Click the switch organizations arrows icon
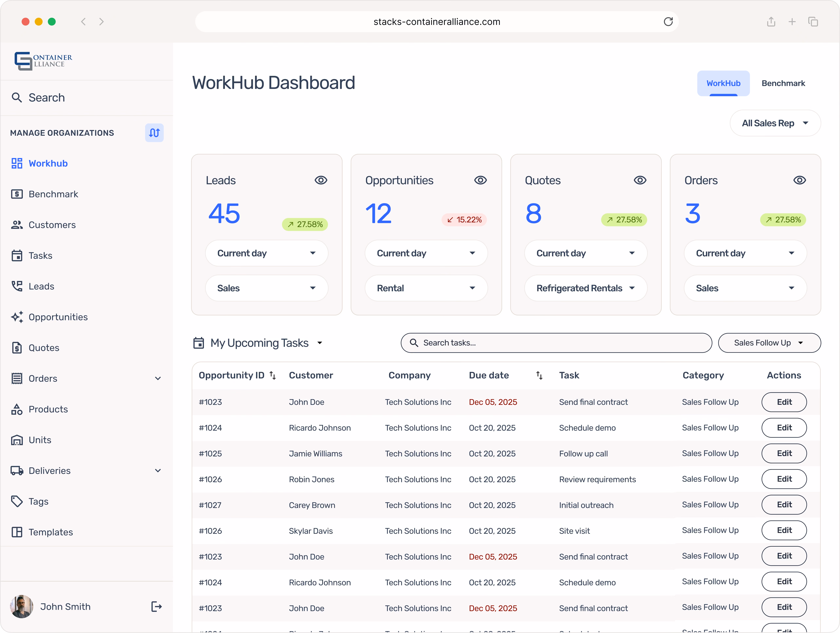This screenshot has height=633, width=840. 154,133
